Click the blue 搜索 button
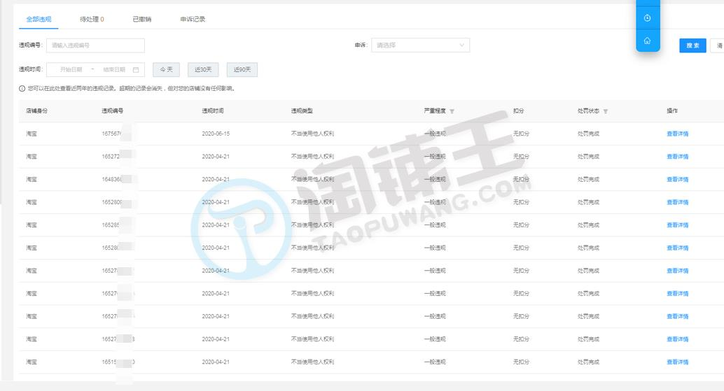This screenshot has width=724, height=391. point(693,45)
